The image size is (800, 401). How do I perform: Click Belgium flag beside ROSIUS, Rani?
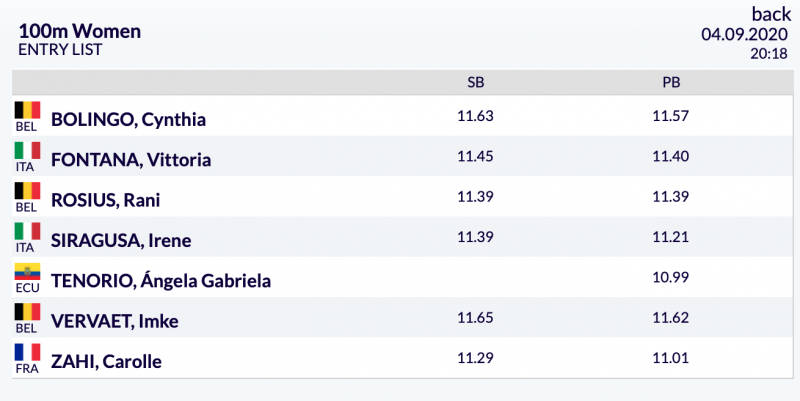[x=28, y=191]
